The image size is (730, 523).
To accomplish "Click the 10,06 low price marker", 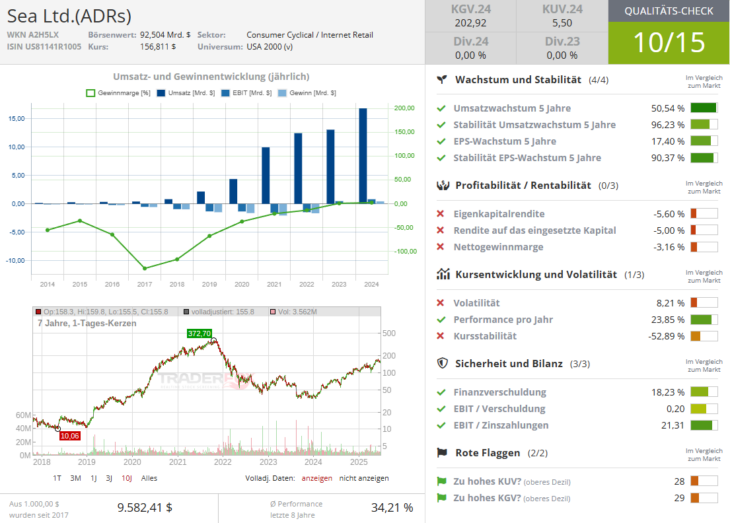I will (69, 436).
